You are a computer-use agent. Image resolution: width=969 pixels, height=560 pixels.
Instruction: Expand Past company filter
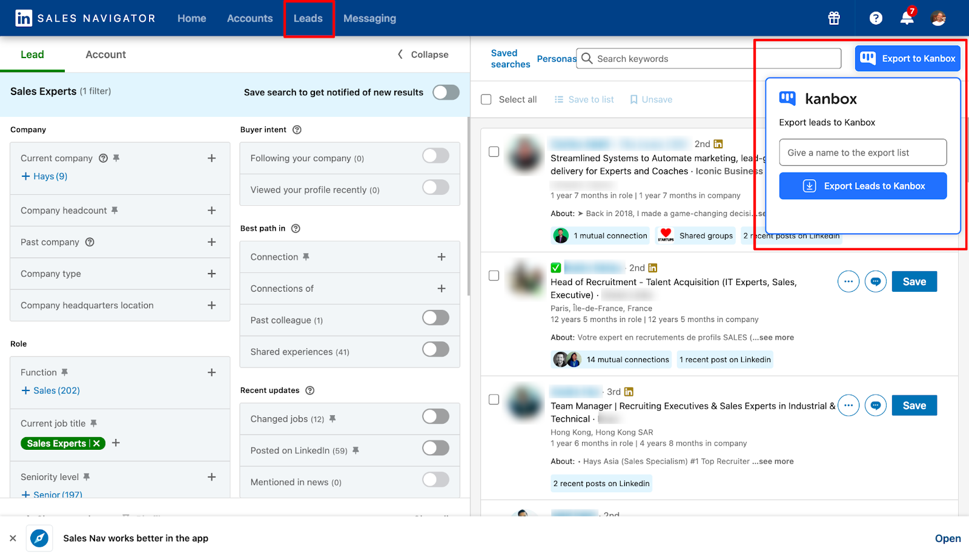[211, 242]
